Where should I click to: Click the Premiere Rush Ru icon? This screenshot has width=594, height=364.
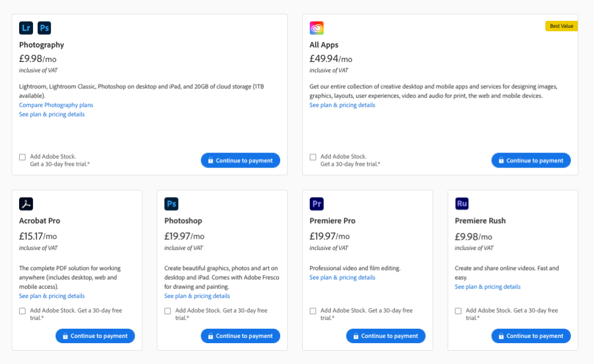click(462, 203)
